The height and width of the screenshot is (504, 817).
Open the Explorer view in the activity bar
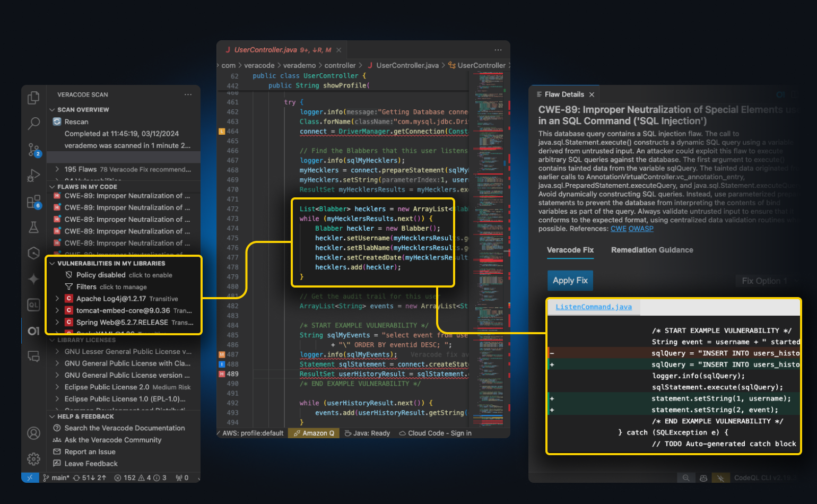pos(33,98)
